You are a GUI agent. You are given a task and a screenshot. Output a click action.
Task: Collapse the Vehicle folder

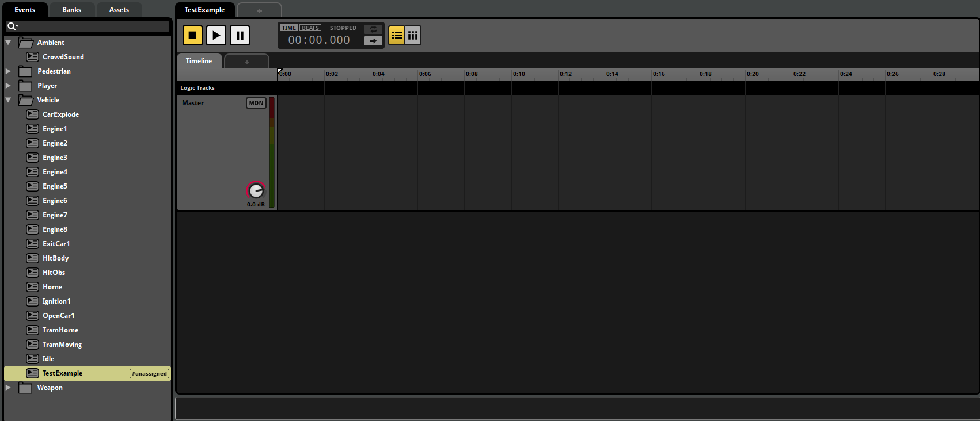pos(8,100)
